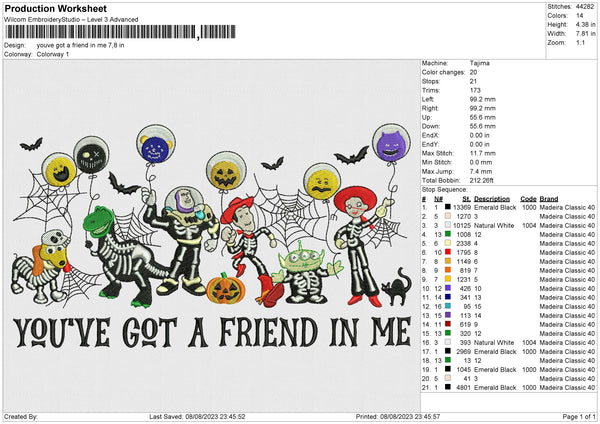Image resolution: width=600 pixels, height=424 pixels.
Task: Click the N# column header
Action: point(438,199)
